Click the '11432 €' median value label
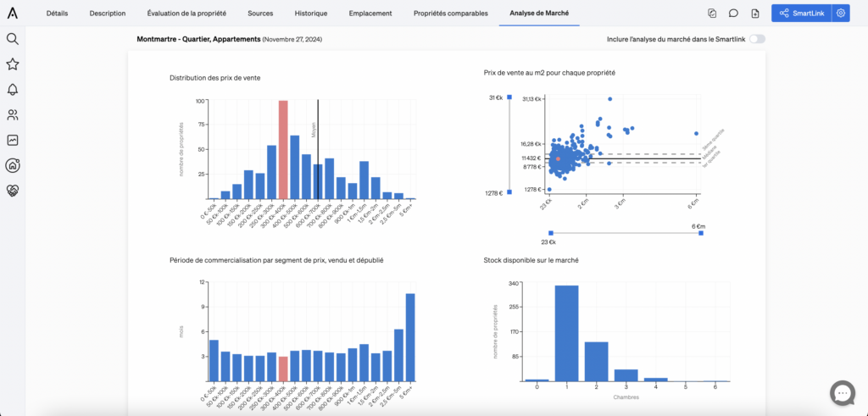The height and width of the screenshot is (416, 868). tap(531, 158)
